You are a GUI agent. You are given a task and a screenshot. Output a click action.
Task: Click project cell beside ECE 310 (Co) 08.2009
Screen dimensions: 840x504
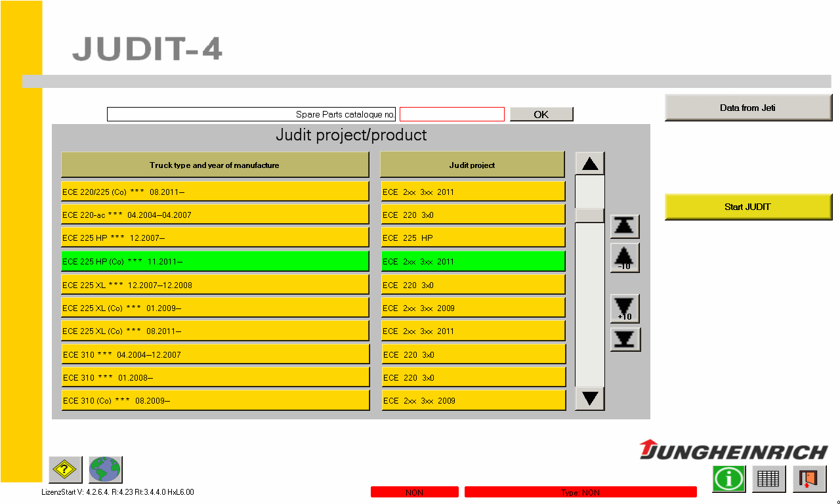(473, 400)
